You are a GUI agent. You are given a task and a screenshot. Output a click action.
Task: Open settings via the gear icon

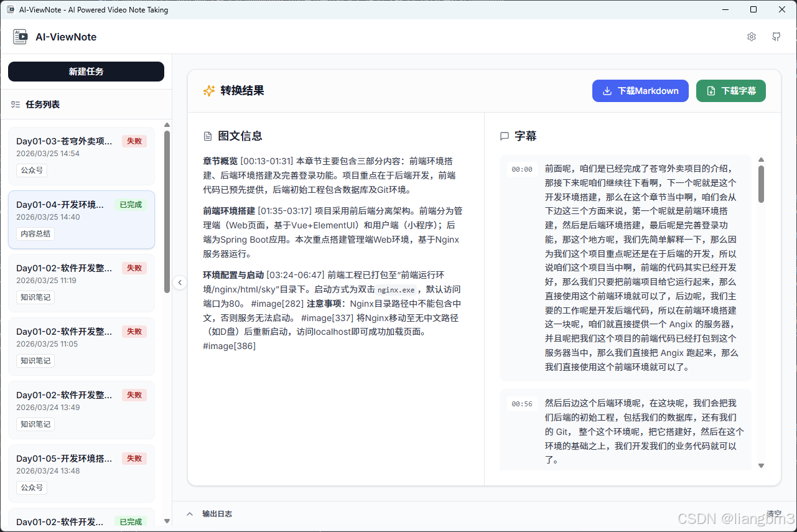point(752,37)
